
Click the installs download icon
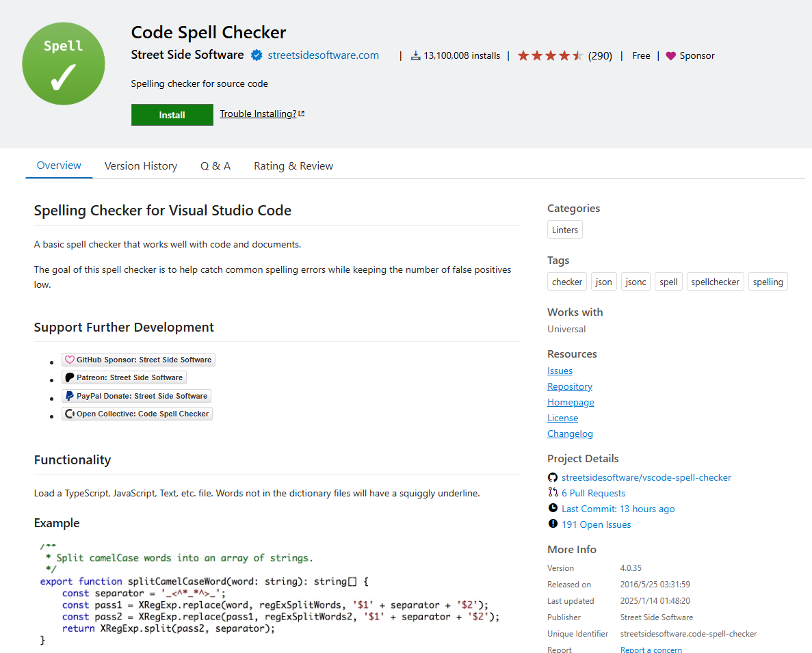pos(415,56)
